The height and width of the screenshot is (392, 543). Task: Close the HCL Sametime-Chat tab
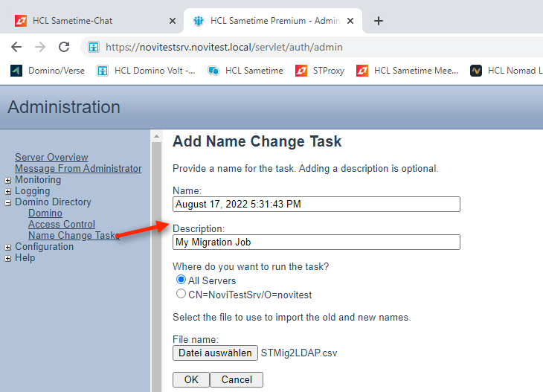point(173,21)
